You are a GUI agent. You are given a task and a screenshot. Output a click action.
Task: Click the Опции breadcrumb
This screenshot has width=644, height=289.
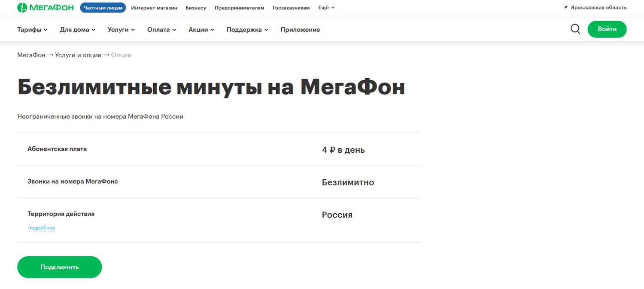pos(121,55)
